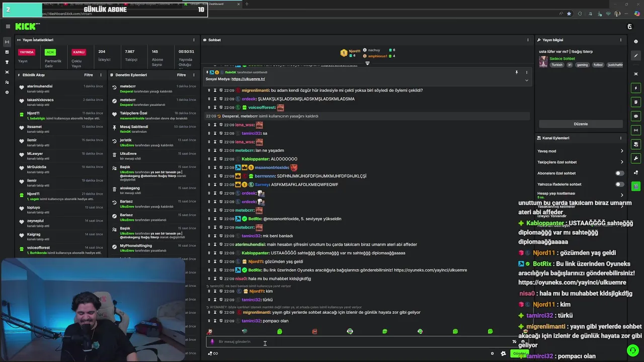Collapse the pinned message with chevron
This screenshot has width=644, height=362.
527,80
